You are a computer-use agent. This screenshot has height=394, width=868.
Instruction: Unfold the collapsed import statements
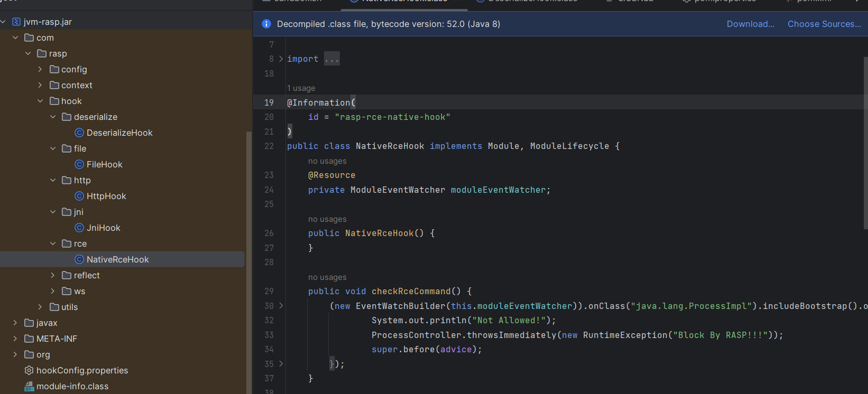click(281, 59)
